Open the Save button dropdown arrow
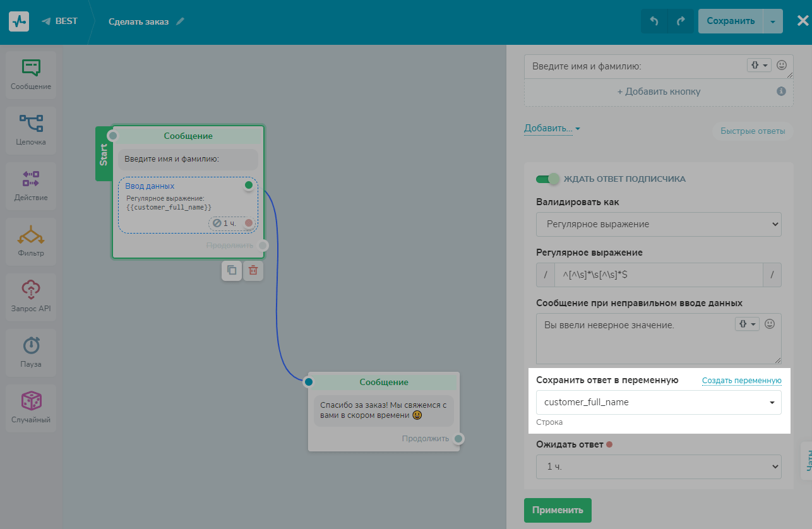 click(x=773, y=21)
